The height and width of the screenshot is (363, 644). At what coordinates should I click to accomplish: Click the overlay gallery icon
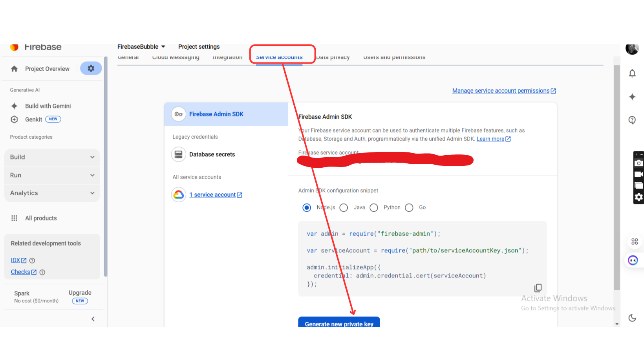click(x=639, y=185)
